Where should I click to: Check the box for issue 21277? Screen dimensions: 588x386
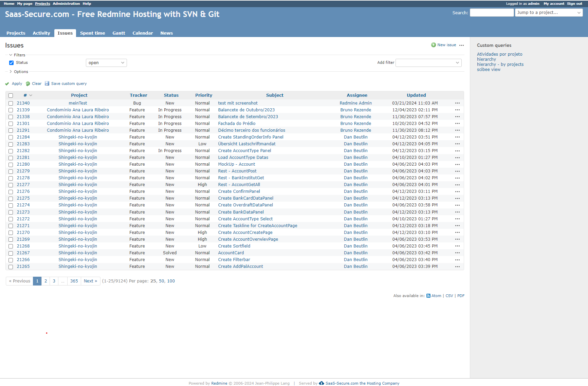11,185
